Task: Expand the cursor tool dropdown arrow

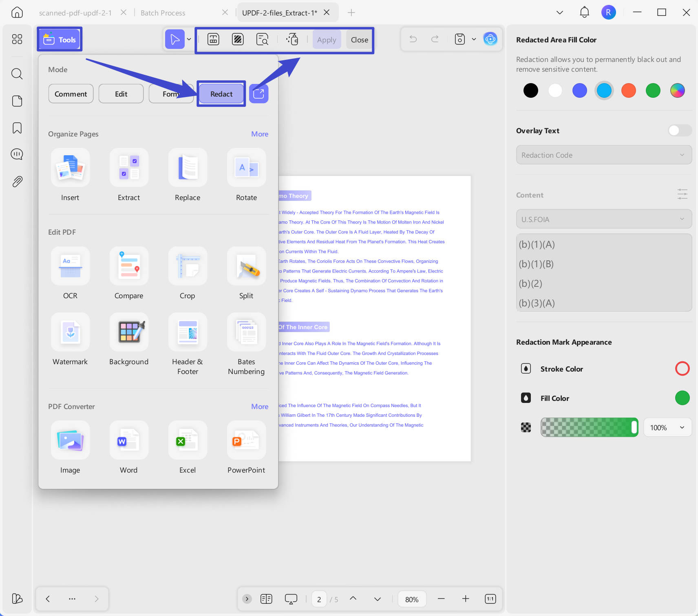Action: coord(189,40)
